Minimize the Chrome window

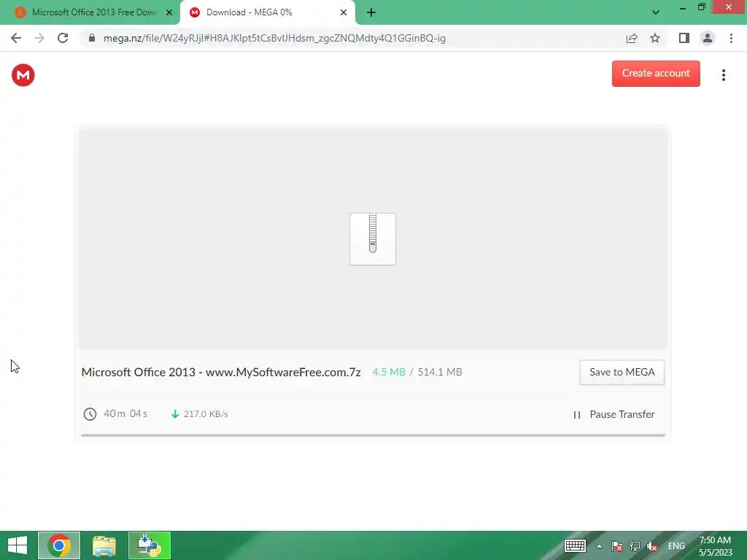[x=683, y=7]
